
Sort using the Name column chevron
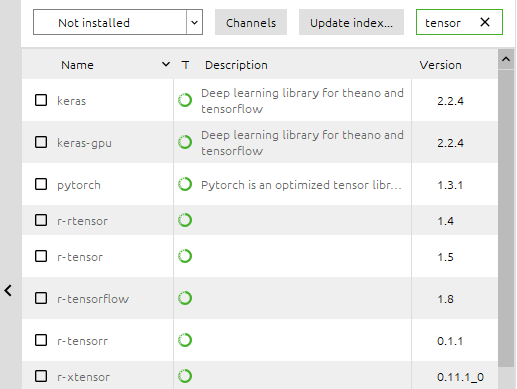click(x=166, y=64)
